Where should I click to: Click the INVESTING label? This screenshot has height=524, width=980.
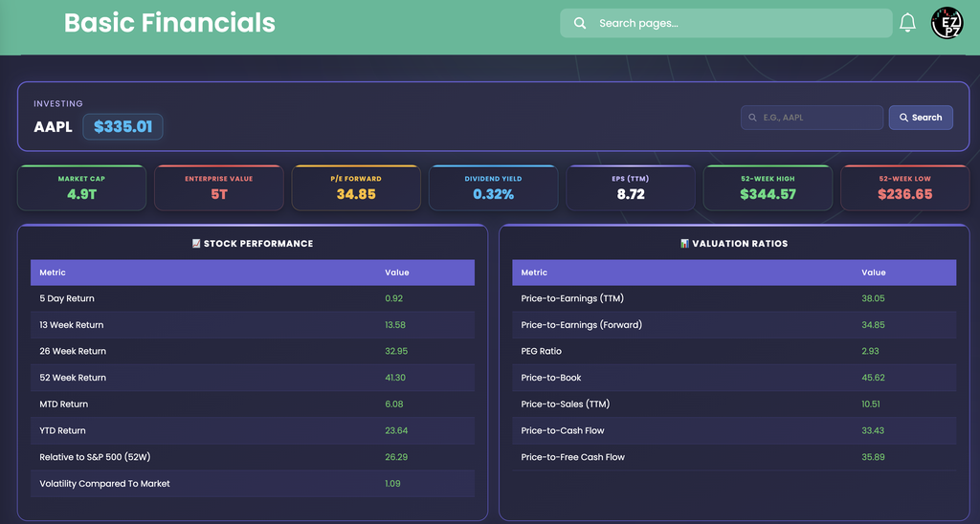[x=58, y=103]
